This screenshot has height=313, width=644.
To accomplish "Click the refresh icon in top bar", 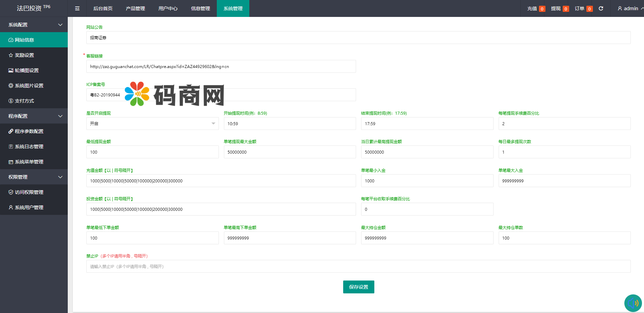I will (x=601, y=8).
